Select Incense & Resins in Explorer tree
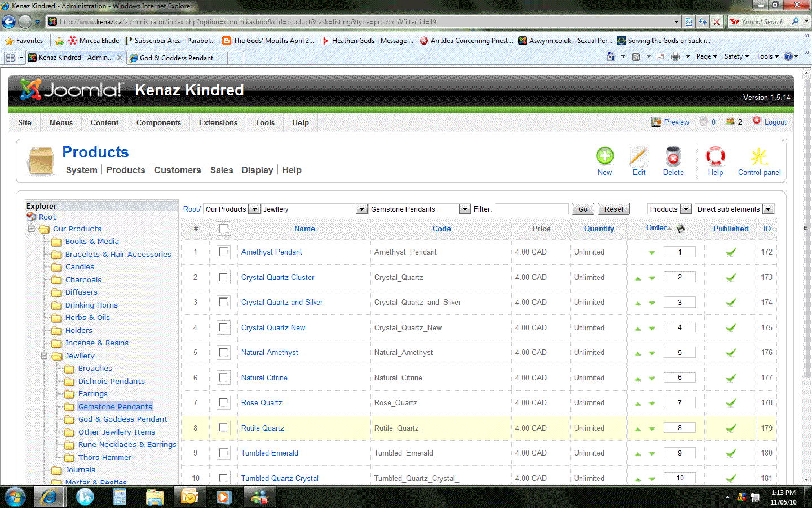The image size is (812, 508). pos(97,343)
